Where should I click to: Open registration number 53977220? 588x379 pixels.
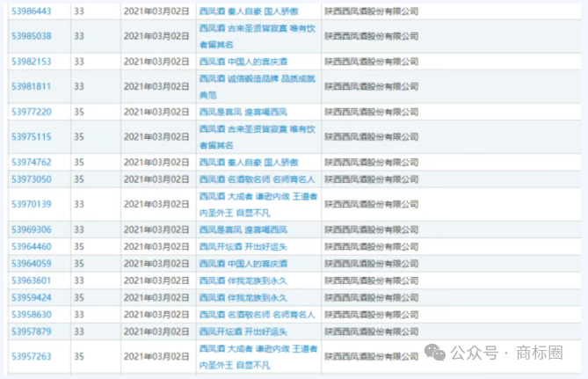[31, 112]
